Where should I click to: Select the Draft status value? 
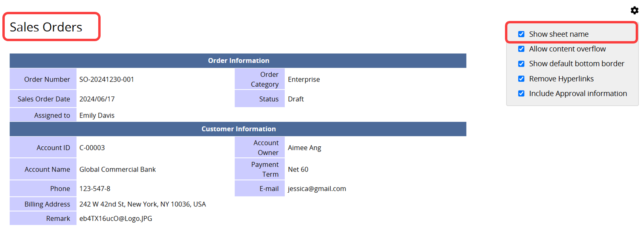(296, 99)
